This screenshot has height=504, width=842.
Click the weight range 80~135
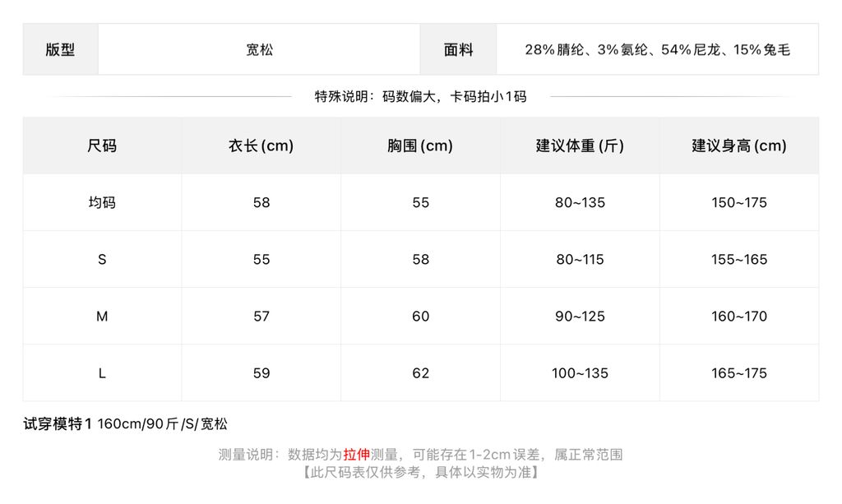coord(580,202)
